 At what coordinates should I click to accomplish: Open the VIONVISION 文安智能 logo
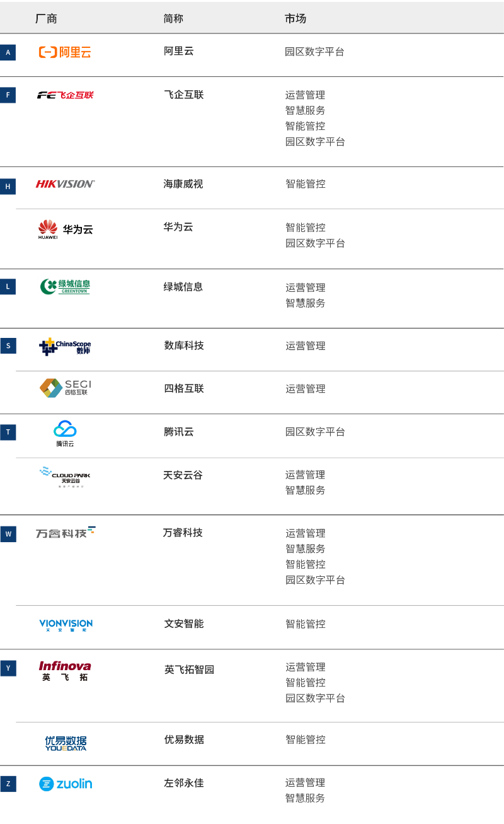pos(66,625)
